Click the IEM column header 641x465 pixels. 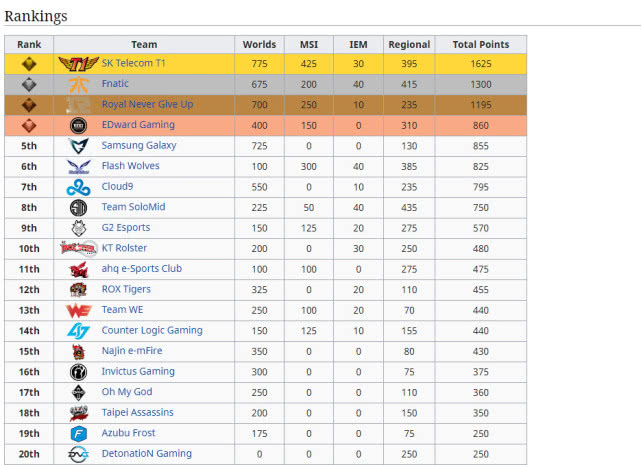[358, 45]
